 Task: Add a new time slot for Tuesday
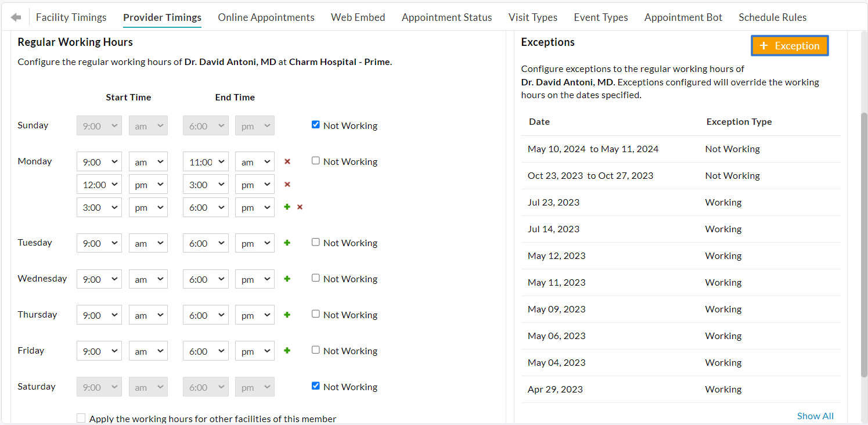point(287,243)
